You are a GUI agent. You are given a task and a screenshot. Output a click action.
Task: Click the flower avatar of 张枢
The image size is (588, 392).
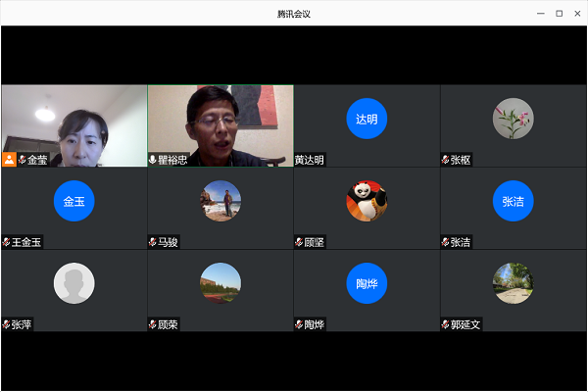pyautogui.click(x=513, y=119)
